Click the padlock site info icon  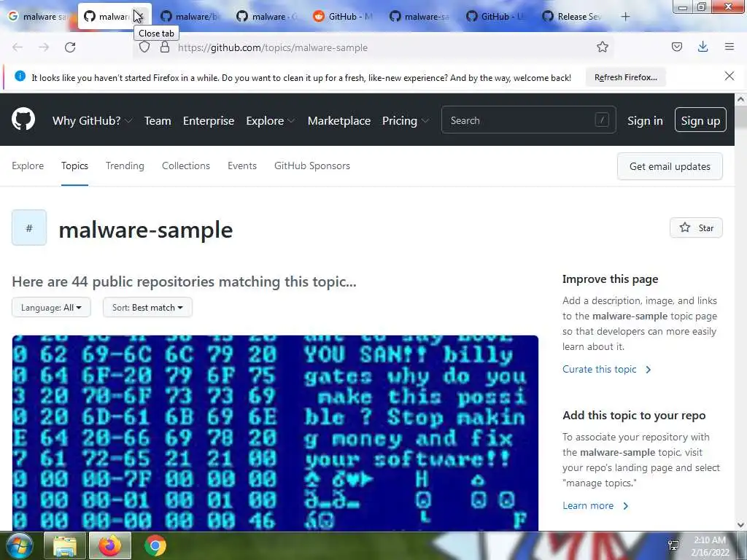tap(165, 47)
